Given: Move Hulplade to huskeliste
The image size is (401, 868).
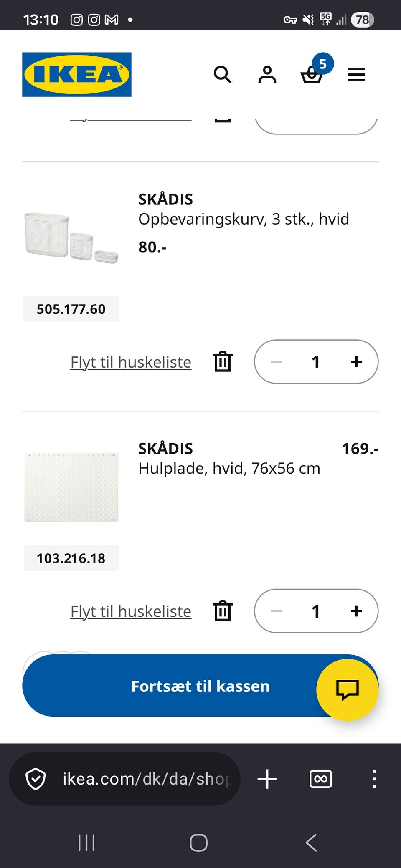Looking at the screenshot, I should click(131, 611).
